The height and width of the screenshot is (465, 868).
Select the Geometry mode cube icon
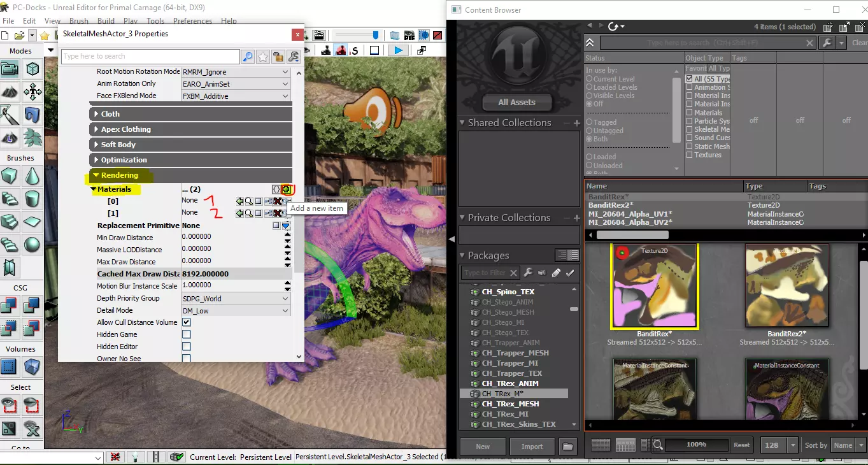32,69
